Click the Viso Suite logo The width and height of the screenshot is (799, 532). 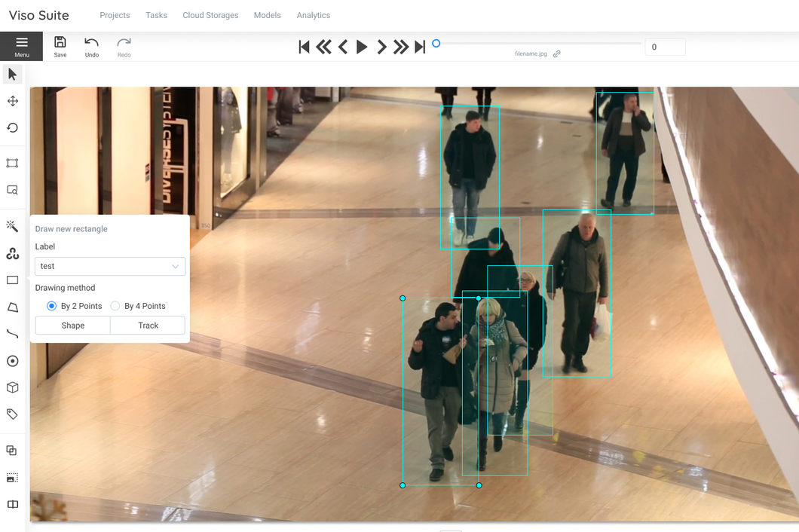(x=38, y=15)
